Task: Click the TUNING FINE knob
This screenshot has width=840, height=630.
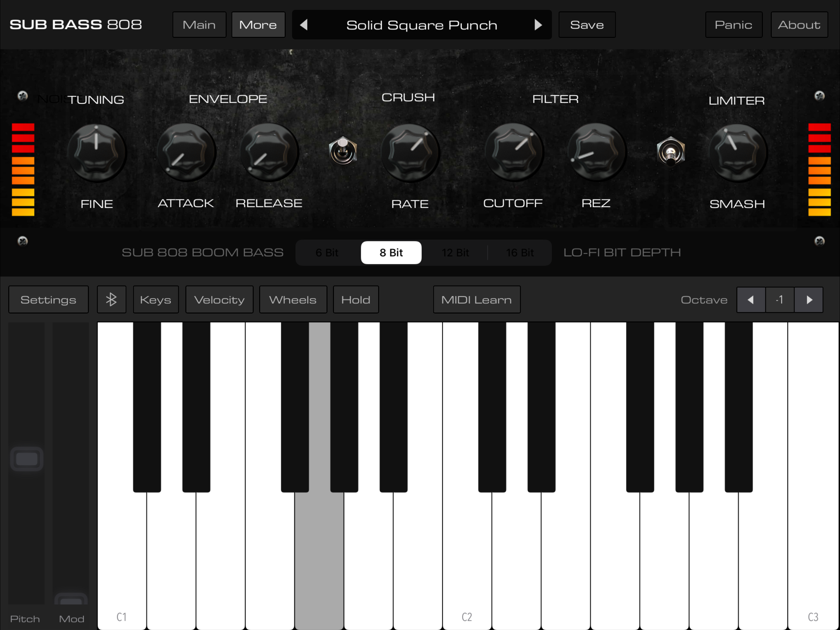Action: 97,152
